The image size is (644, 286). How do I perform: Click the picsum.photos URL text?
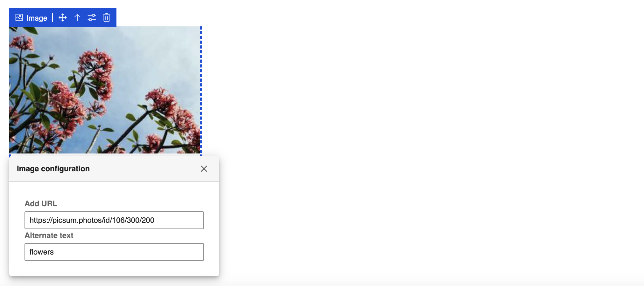point(92,220)
